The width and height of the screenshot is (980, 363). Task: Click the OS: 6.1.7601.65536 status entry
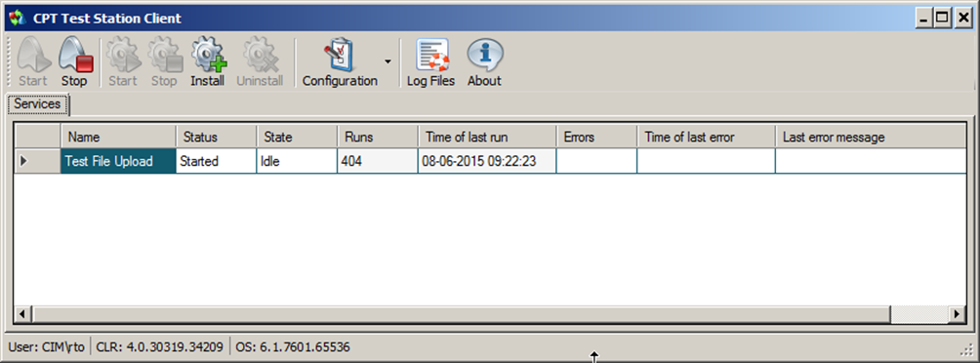[292, 346]
